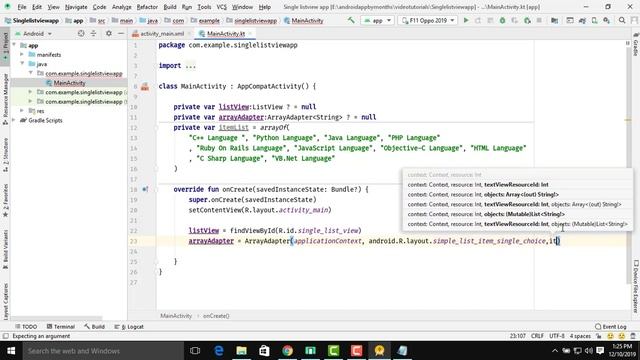Sync Project with Gradle Files elephant icon
Viewport: 640px width, 360px height.
pos(582,20)
